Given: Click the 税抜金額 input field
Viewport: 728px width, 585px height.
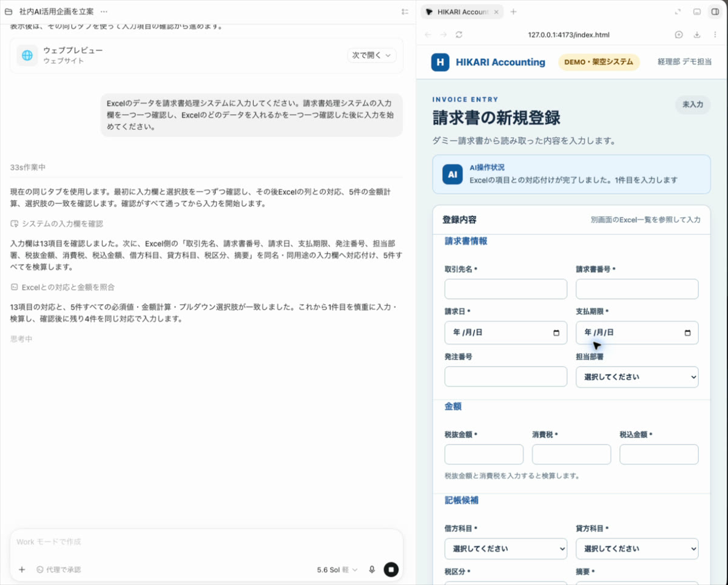Looking at the screenshot, I should pyautogui.click(x=484, y=455).
